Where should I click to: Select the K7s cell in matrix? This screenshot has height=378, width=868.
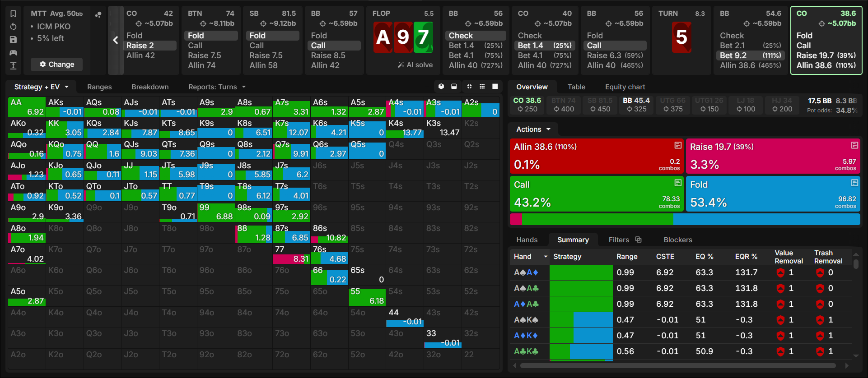291,128
